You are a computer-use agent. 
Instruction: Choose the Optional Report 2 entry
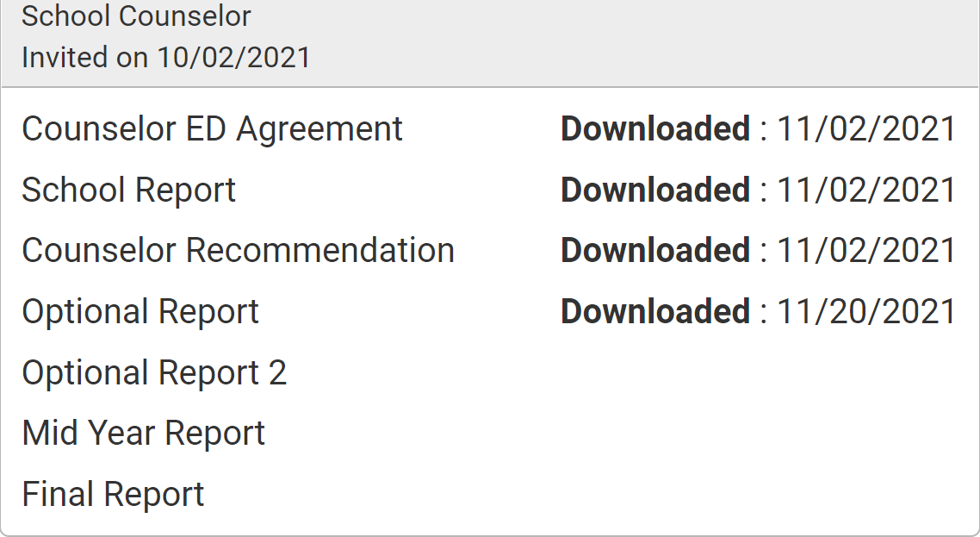(154, 372)
